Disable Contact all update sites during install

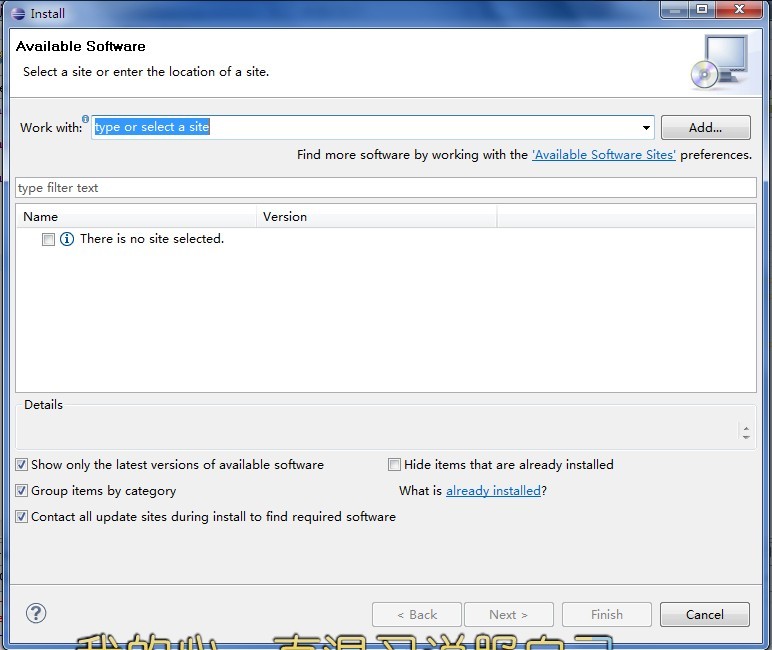[22, 517]
